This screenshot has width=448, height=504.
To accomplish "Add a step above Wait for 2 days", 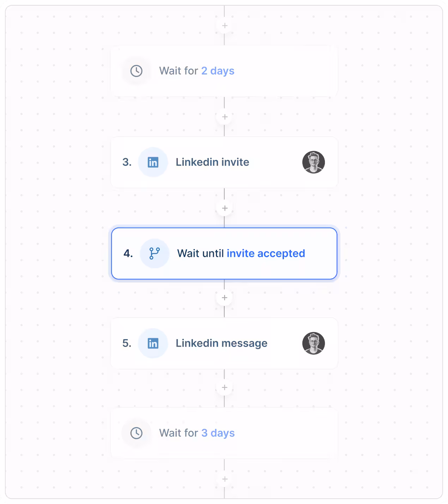I will [x=225, y=26].
